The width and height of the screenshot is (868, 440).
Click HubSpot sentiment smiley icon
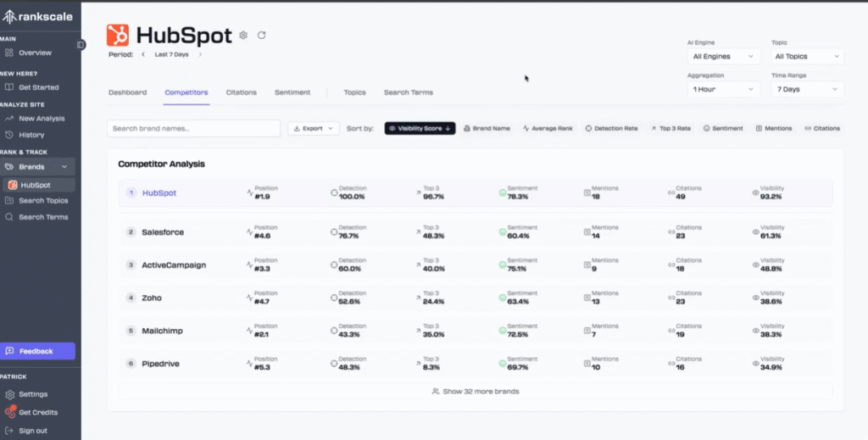[x=503, y=192]
